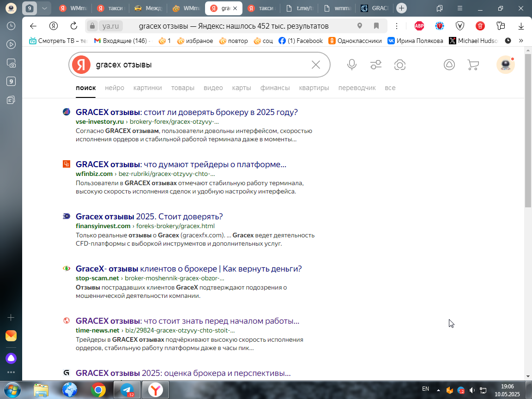Open vse-investory.ru GRACEX отзывы result
The height and width of the screenshot is (399, 532).
(187, 112)
